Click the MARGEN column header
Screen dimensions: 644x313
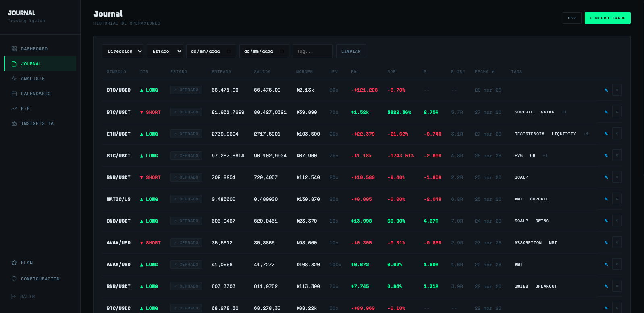pos(304,71)
